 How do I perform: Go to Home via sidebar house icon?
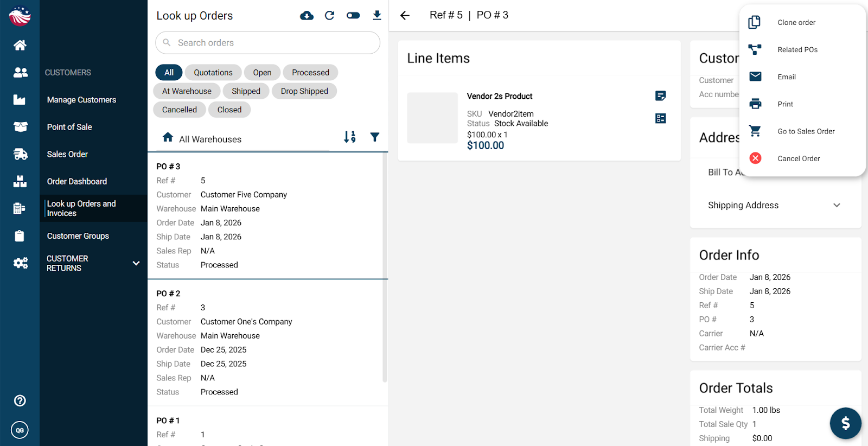(20, 45)
